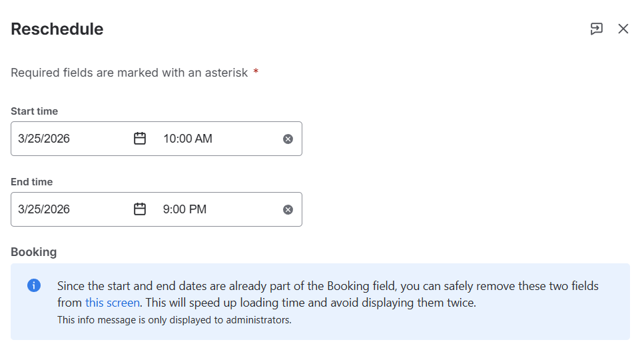Click the Start time label
644x352 pixels.
coord(34,111)
